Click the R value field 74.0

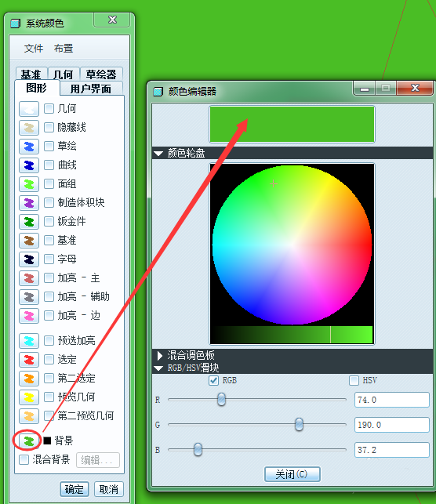[x=391, y=400]
